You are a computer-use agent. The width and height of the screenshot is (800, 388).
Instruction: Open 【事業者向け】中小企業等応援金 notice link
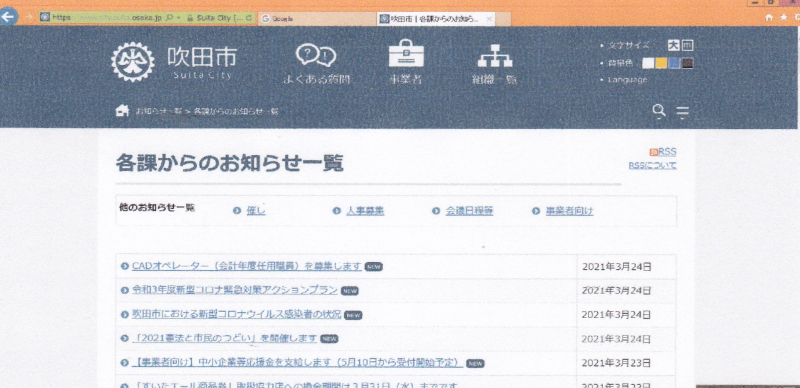click(297, 363)
